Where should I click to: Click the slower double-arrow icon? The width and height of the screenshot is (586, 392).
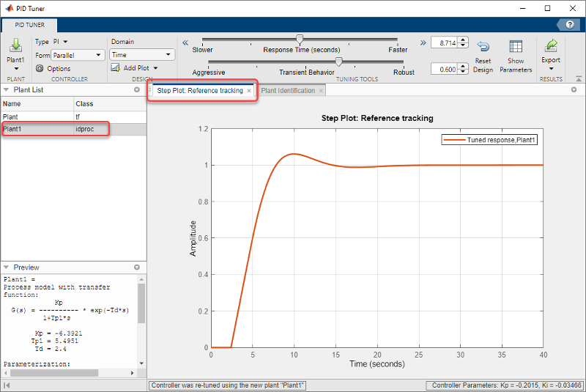[x=185, y=42]
